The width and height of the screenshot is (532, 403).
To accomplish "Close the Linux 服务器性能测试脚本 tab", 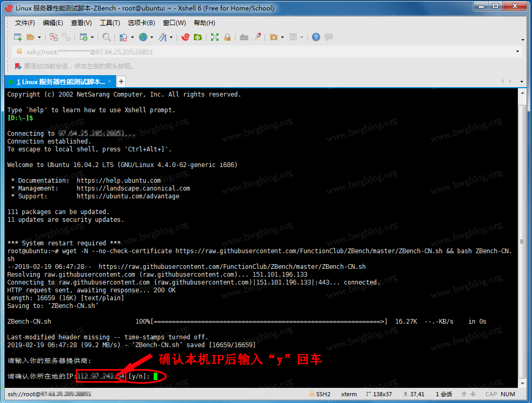I will point(110,81).
